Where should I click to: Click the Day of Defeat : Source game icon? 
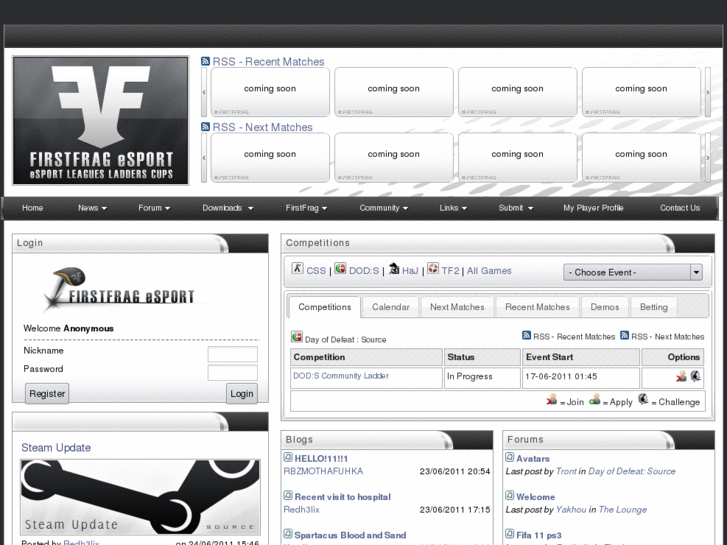point(297,337)
